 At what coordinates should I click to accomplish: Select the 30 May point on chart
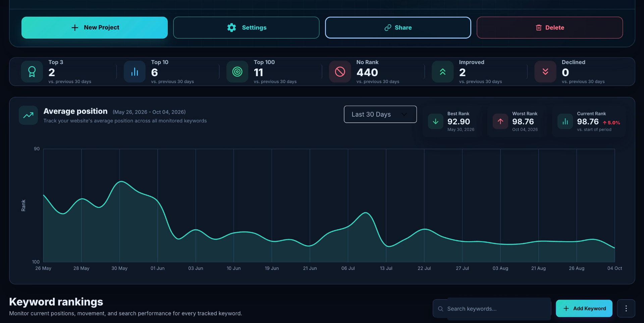click(x=120, y=182)
